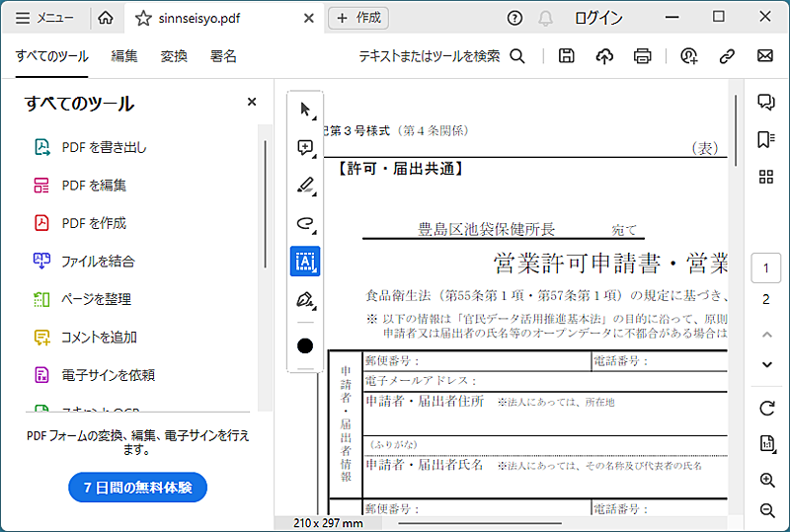This screenshot has height=532, width=790.
Task: Select the text box tool
Action: (x=305, y=262)
